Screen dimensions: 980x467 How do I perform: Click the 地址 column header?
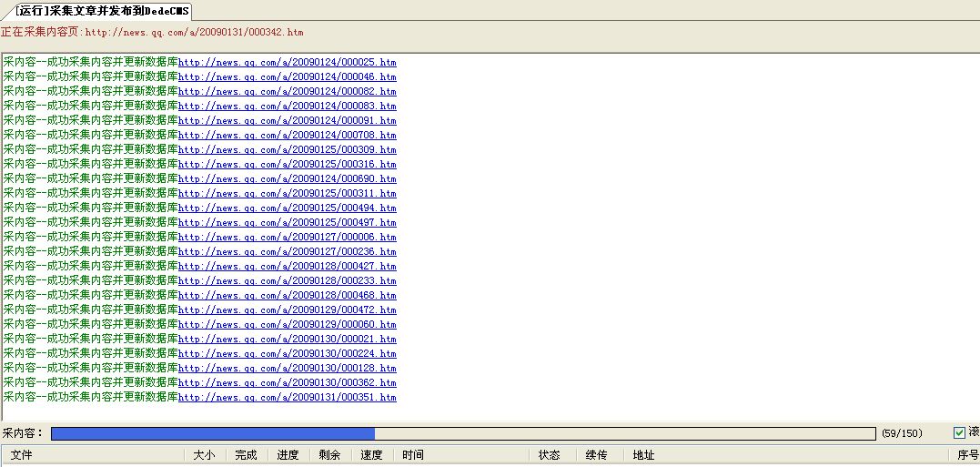coord(643,455)
